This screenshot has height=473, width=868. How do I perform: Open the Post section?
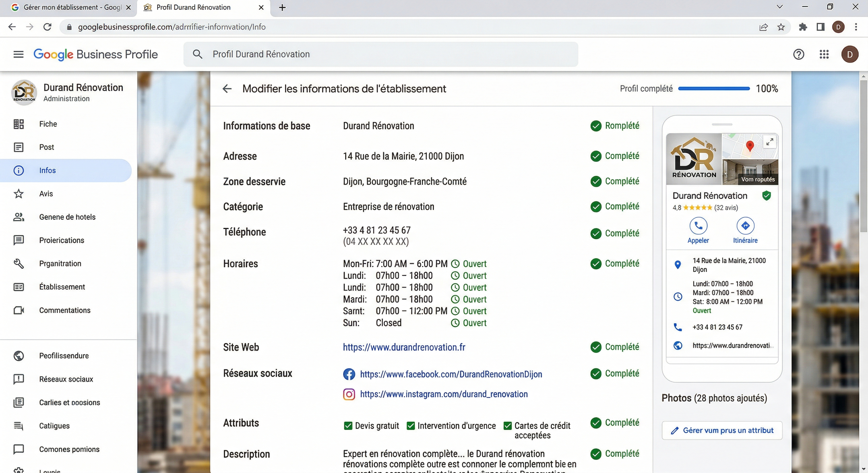(46, 147)
